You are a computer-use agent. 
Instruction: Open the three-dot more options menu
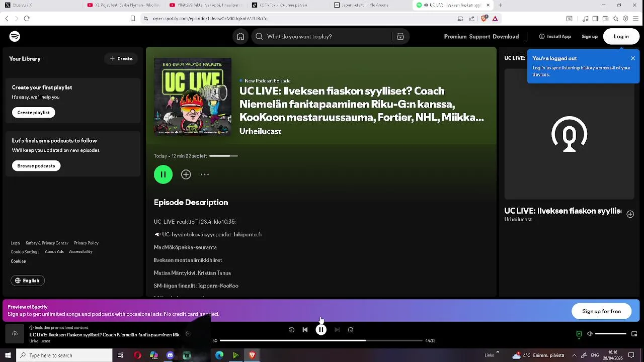(x=205, y=174)
